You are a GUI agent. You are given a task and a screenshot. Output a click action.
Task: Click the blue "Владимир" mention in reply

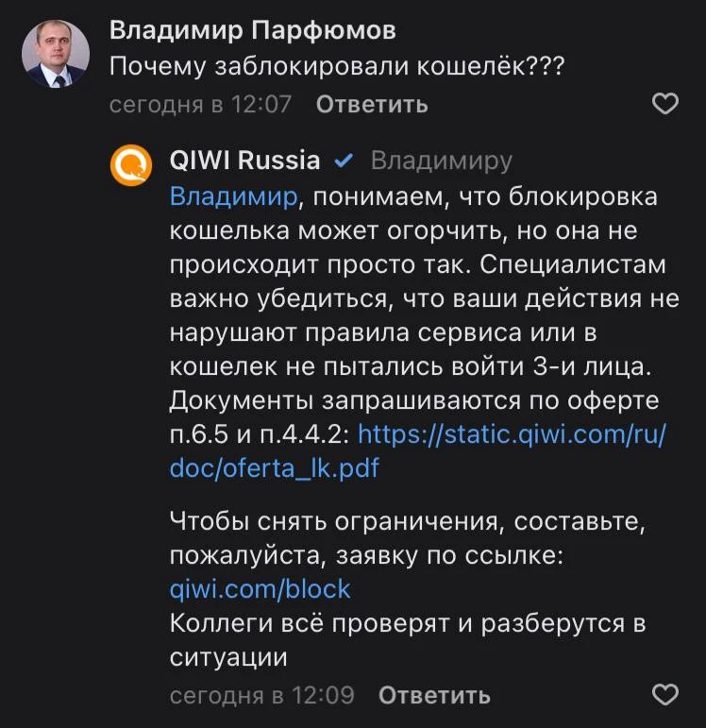pyautogui.click(x=233, y=197)
